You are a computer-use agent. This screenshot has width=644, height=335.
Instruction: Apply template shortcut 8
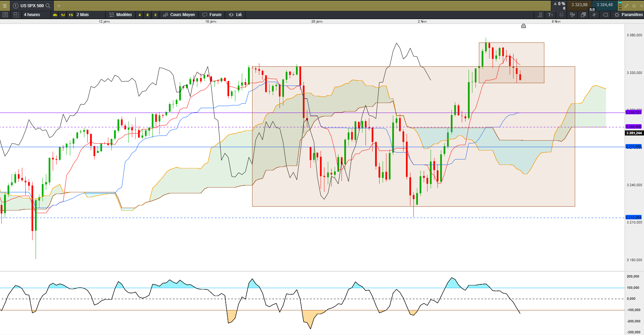(148, 15)
